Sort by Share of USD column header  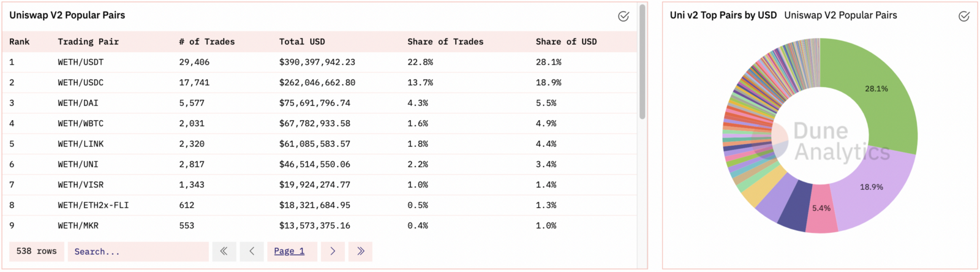pyautogui.click(x=566, y=42)
